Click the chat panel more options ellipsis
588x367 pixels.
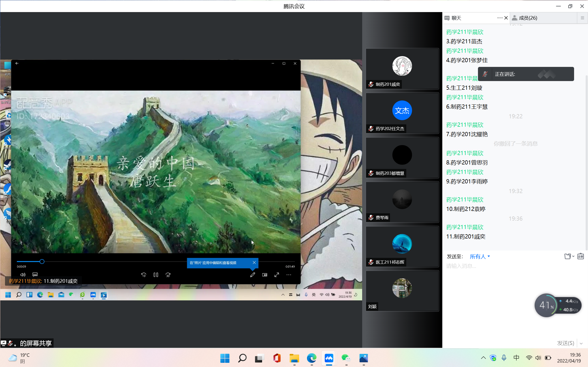coord(499,18)
